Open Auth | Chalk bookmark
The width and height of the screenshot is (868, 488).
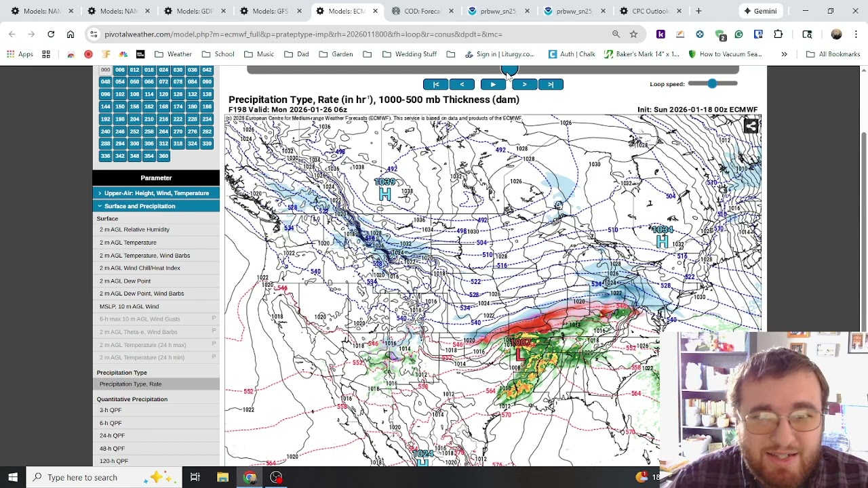[572, 54]
